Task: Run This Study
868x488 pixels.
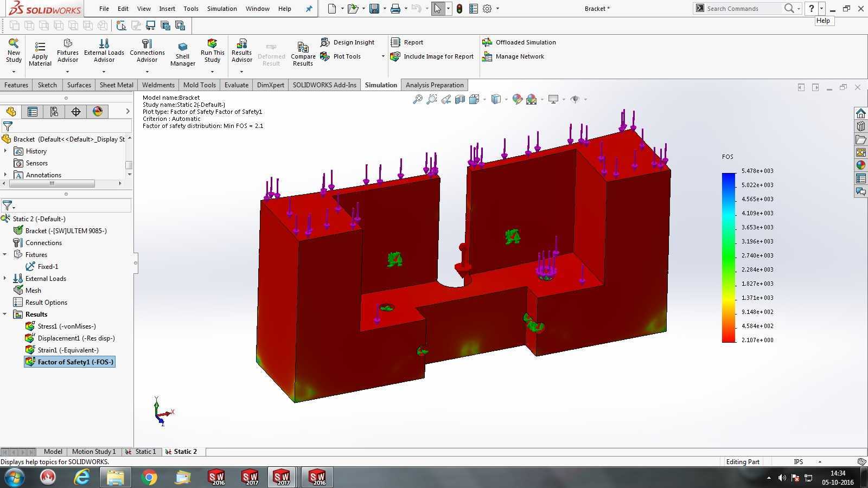Action: tap(212, 51)
